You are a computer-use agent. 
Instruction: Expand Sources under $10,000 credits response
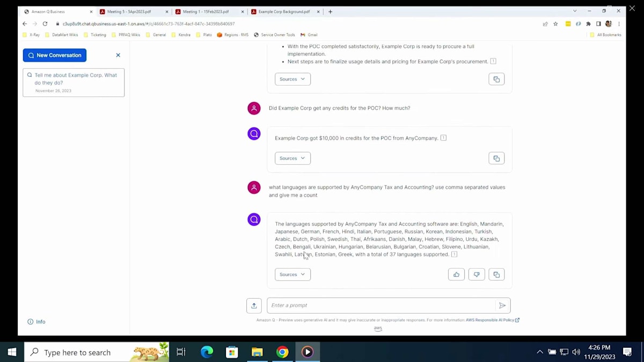pos(292,158)
